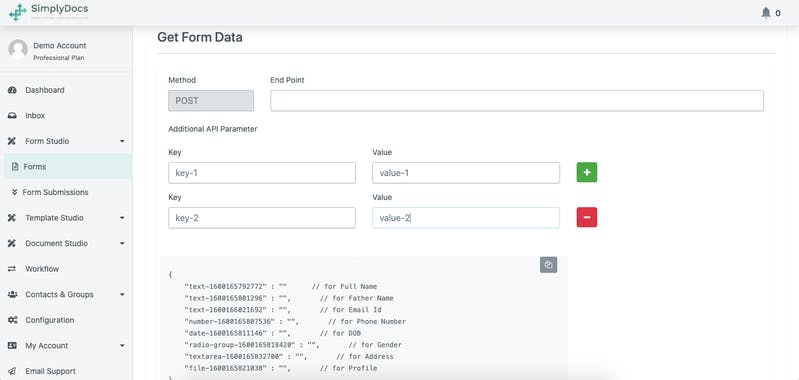799x380 pixels.
Task: Focus the key-1 input field
Action: click(262, 173)
